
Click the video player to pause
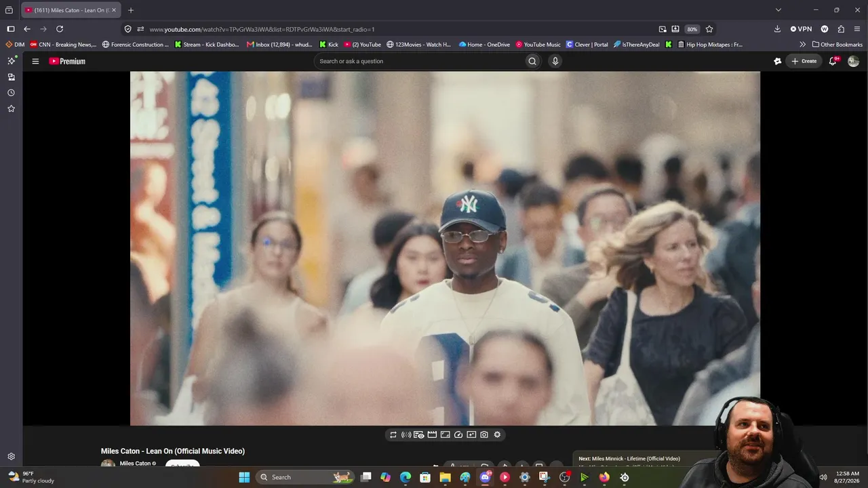[445, 248]
